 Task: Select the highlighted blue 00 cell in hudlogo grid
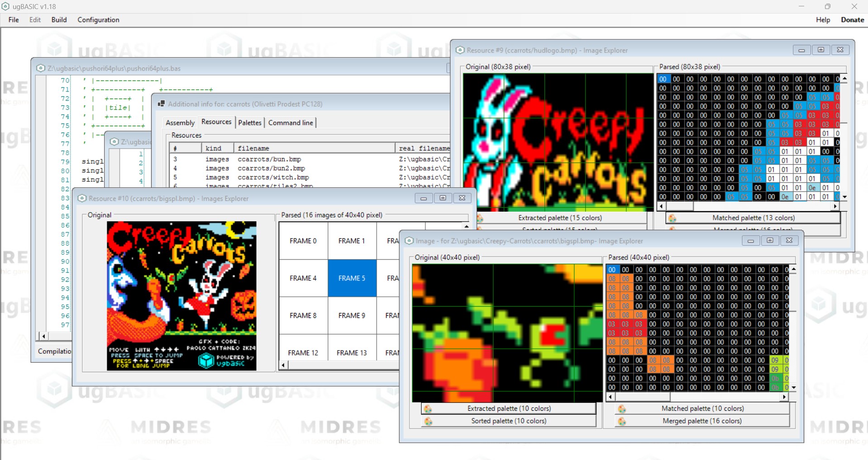(x=663, y=79)
